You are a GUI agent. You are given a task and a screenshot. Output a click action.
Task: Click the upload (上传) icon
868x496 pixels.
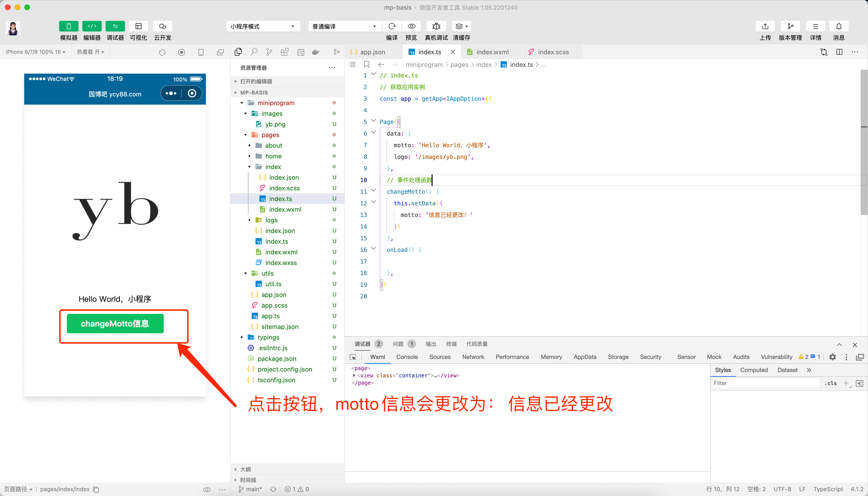point(765,26)
